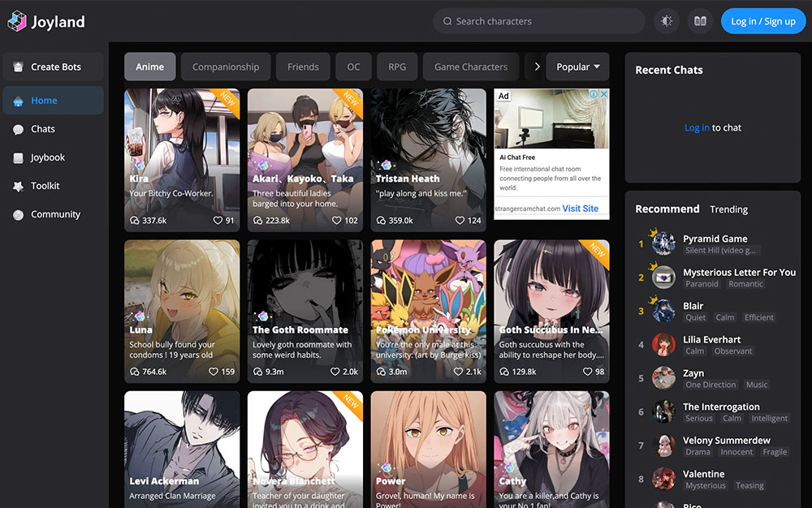Screen dimensions: 812x508
Task: Click chat count icon on Tristan Heath card
Action: pos(381,221)
